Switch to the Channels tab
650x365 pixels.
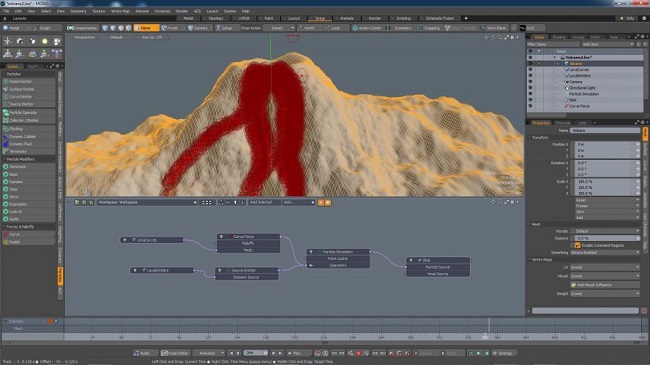(562, 123)
